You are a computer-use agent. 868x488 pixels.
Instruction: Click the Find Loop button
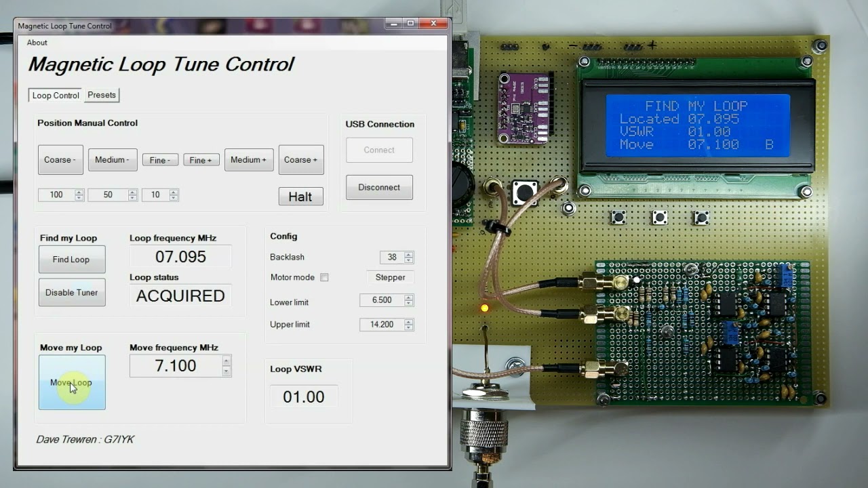click(x=71, y=260)
